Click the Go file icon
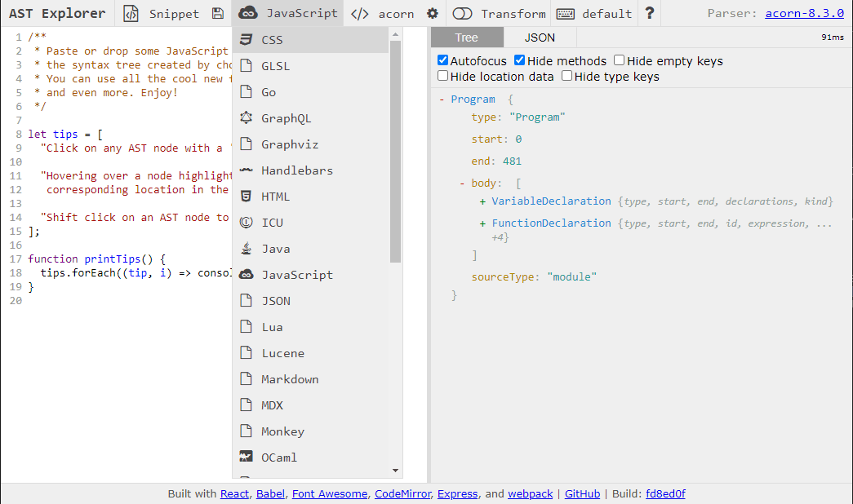This screenshot has width=853, height=504. [247, 92]
